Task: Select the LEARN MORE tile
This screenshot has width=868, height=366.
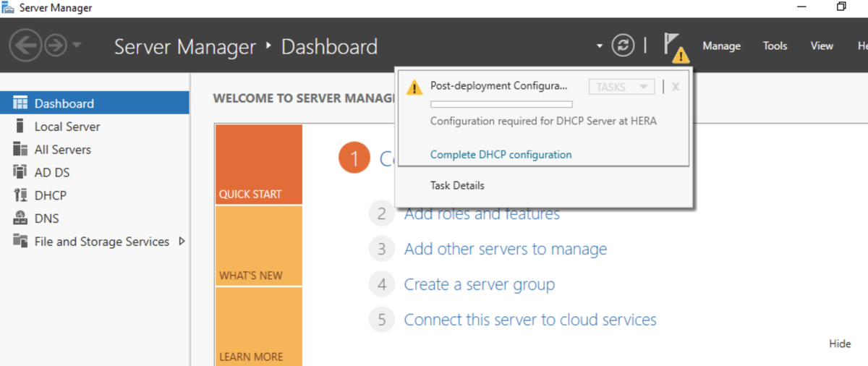Action: pyautogui.click(x=258, y=326)
